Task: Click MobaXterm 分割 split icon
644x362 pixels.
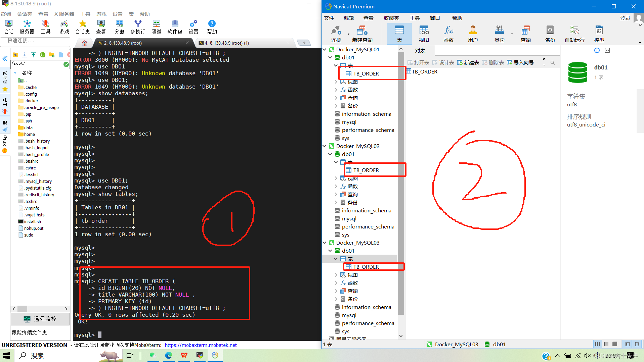Action: pos(120,27)
